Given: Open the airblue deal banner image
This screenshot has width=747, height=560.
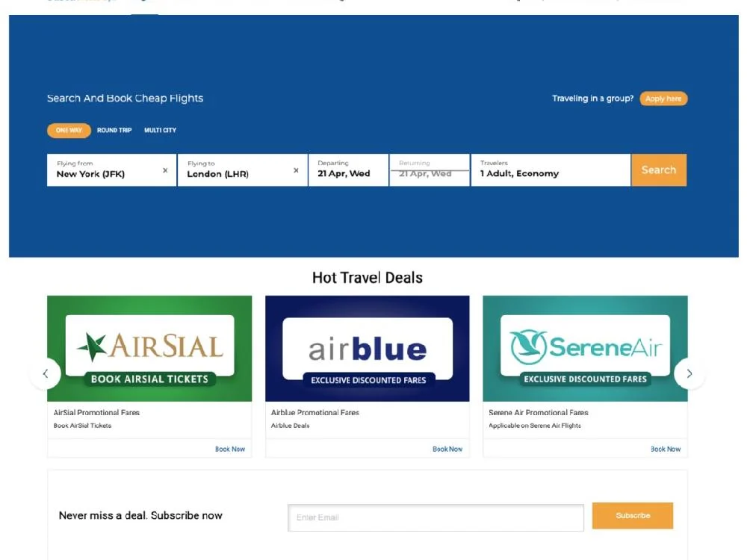Looking at the screenshot, I should 368,349.
